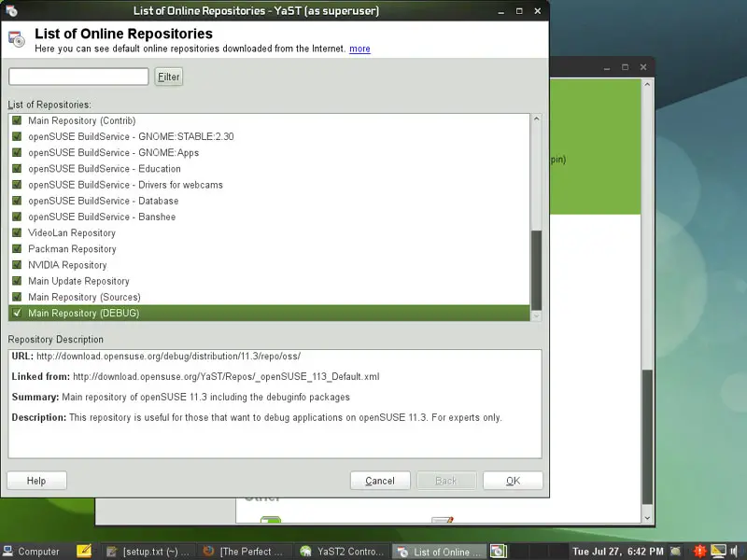The width and height of the screenshot is (747, 560).
Task: Switch to YaST2 Control Center taskbar window
Action: pyautogui.click(x=342, y=552)
